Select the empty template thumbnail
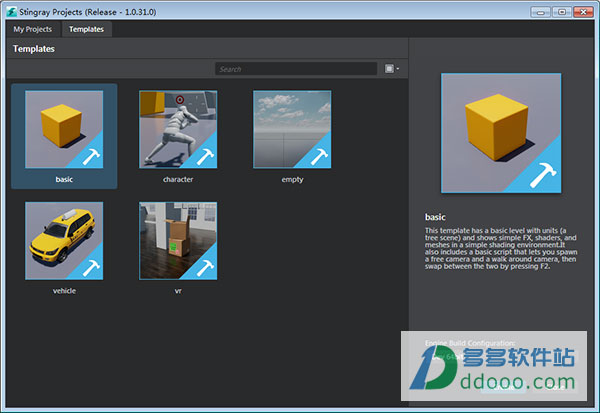The image size is (600, 413). point(292,129)
